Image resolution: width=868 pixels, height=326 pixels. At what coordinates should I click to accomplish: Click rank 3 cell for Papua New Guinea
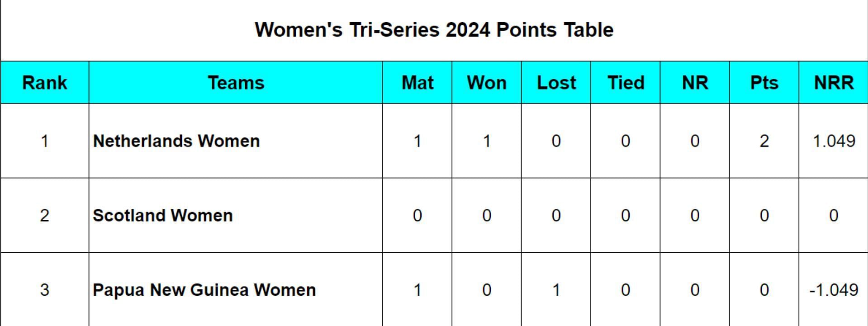(45, 290)
